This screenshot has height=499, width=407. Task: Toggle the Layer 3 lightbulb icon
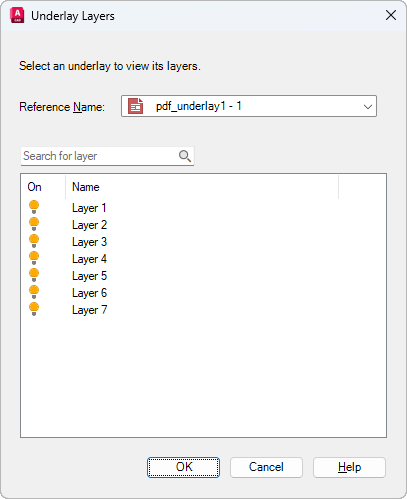click(34, 241)
